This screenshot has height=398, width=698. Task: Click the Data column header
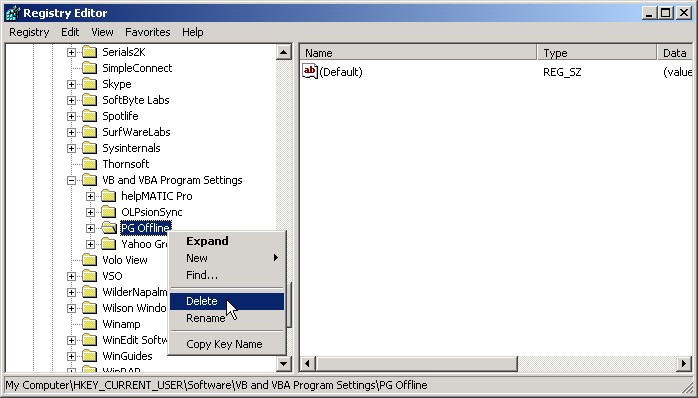(675, 53)
